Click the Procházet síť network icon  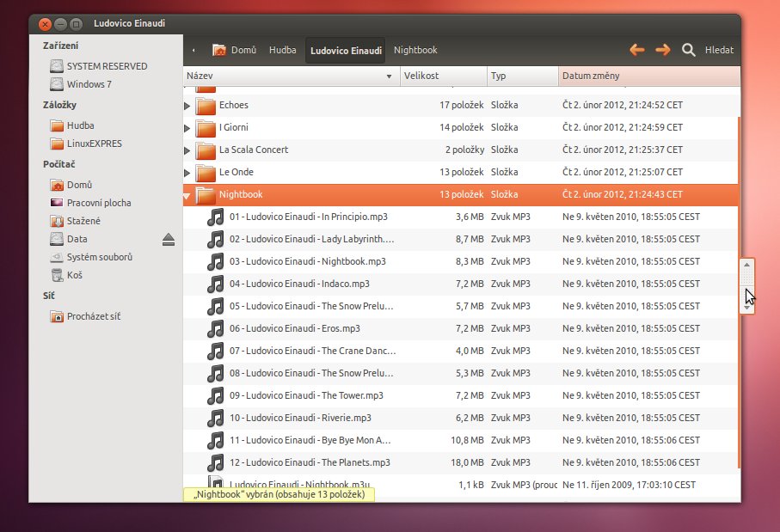(x=57, y=316)
